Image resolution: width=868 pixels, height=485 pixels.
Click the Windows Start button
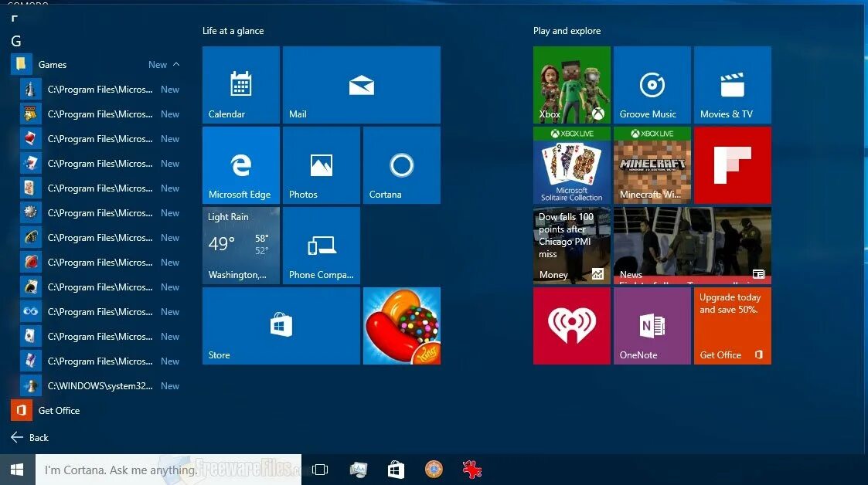pyautogui.click(x=17, y=470)
